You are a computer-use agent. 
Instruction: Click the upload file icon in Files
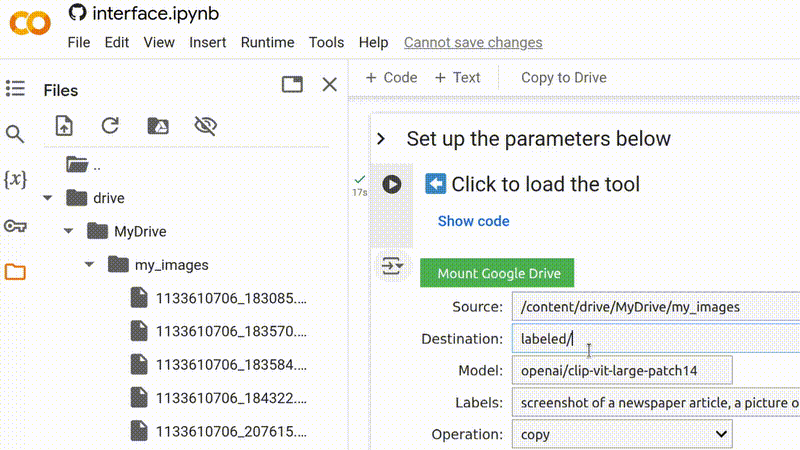pyautogui.click(x=65, y=126)
